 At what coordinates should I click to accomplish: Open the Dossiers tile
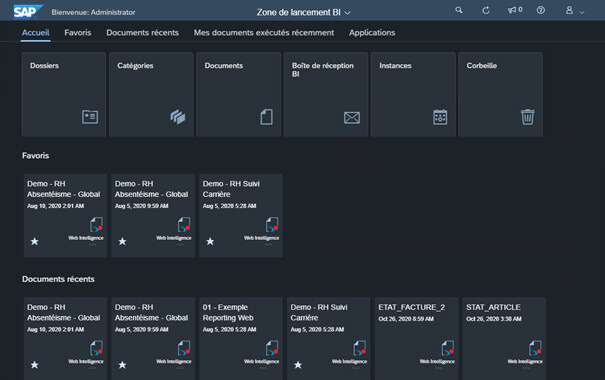coord(64,95)
